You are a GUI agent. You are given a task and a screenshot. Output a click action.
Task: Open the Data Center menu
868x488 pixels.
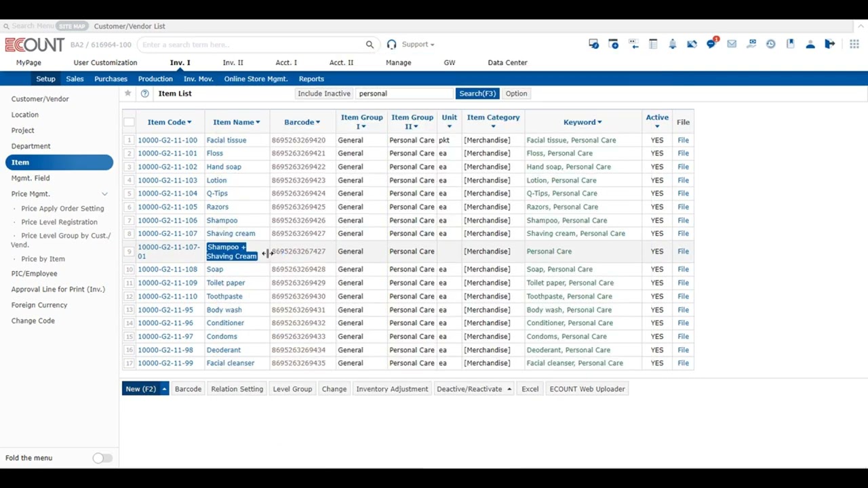point(507,62)
